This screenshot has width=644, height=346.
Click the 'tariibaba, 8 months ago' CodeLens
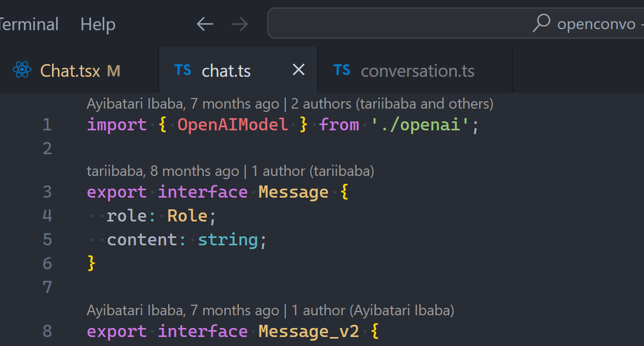point(162,171)
